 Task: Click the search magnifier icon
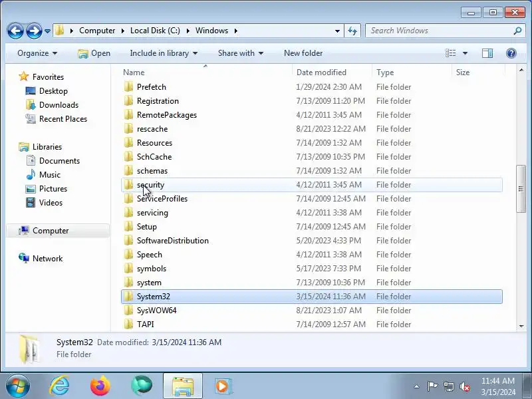pos(517,31)
